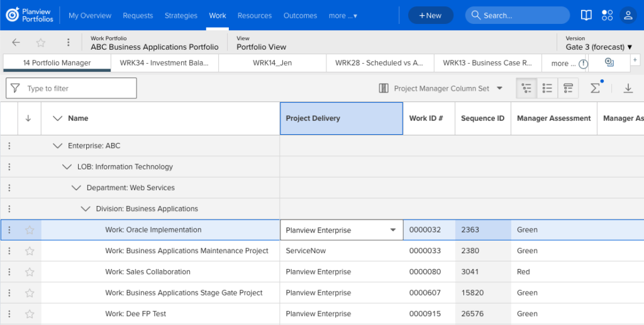This screenshot has height=325, width=644.
Task: Open the Work menu
Action: tap(217, 16)
